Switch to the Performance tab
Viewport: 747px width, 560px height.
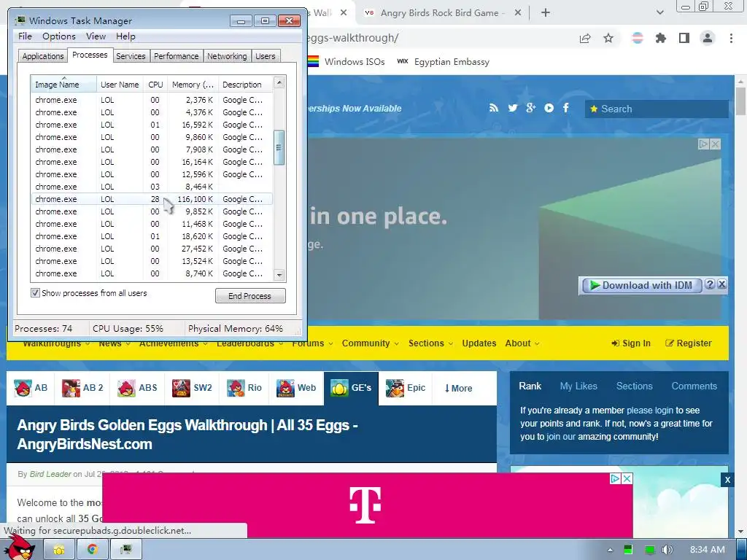[177, 56]
